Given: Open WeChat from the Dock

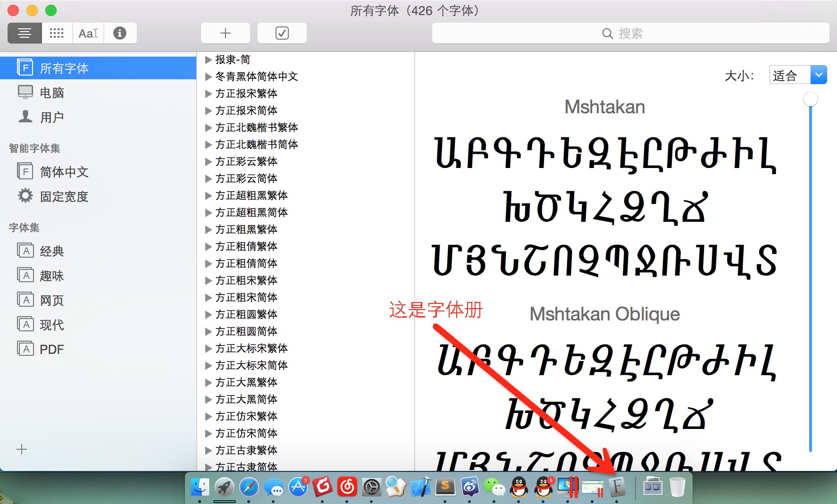Looking at the screenshot, I should tap(494, 487).
